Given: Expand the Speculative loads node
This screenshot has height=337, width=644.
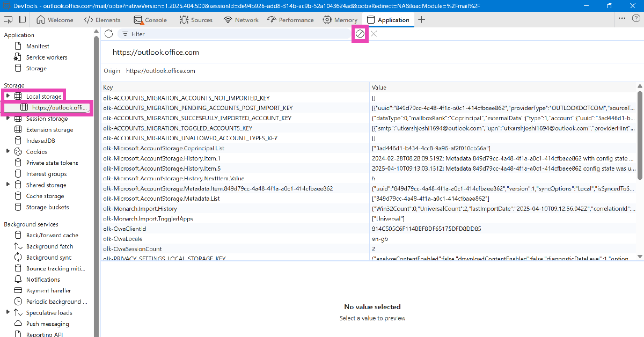Looking at the screenshot, I should (x=8, y=312).
